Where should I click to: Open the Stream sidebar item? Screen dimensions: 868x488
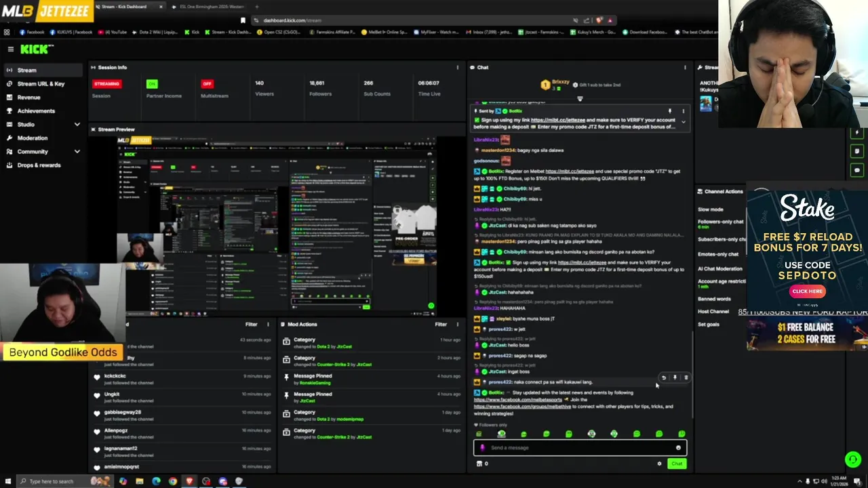(42, 70)
